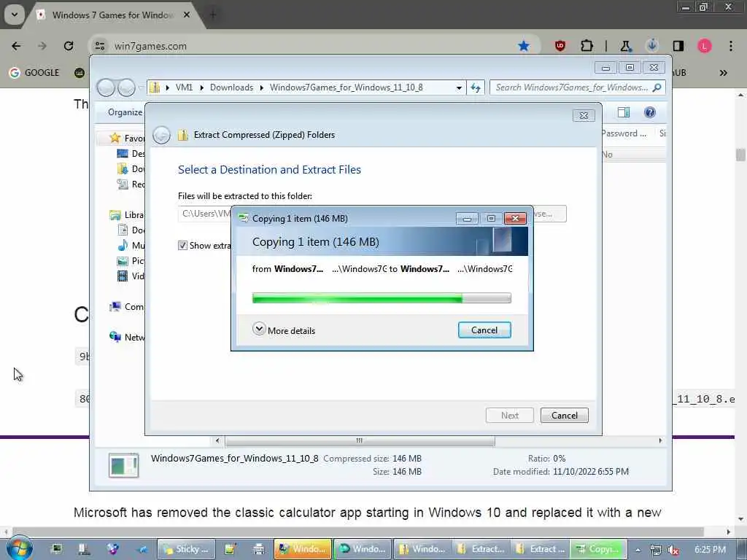Click VM1 in Explorer breadcrumb

pos(184,87)
